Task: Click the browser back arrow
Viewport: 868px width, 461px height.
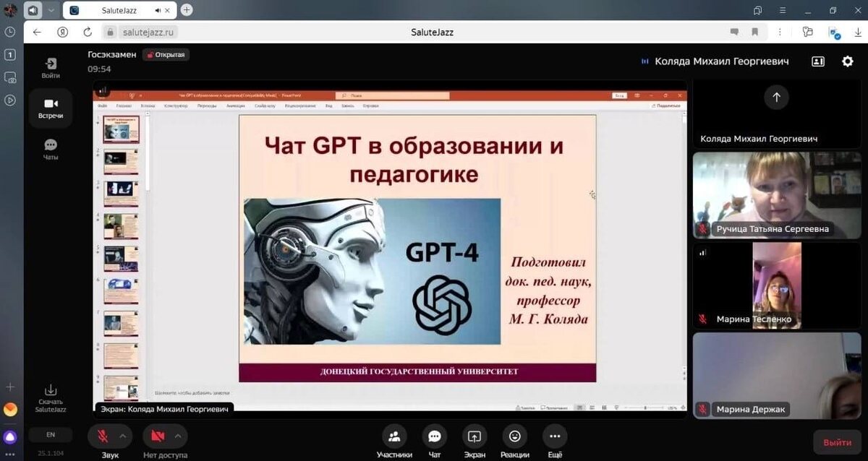Action: pos(38,32)
